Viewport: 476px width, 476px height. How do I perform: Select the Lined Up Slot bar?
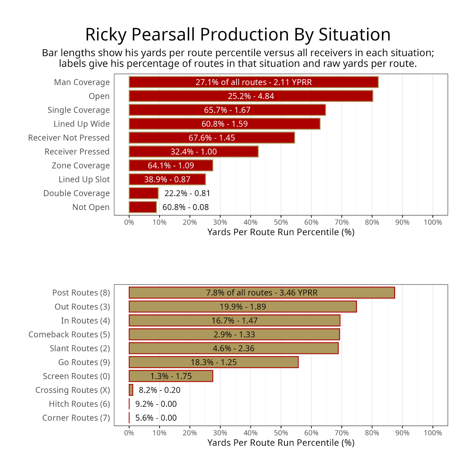(x=167, y=179)
